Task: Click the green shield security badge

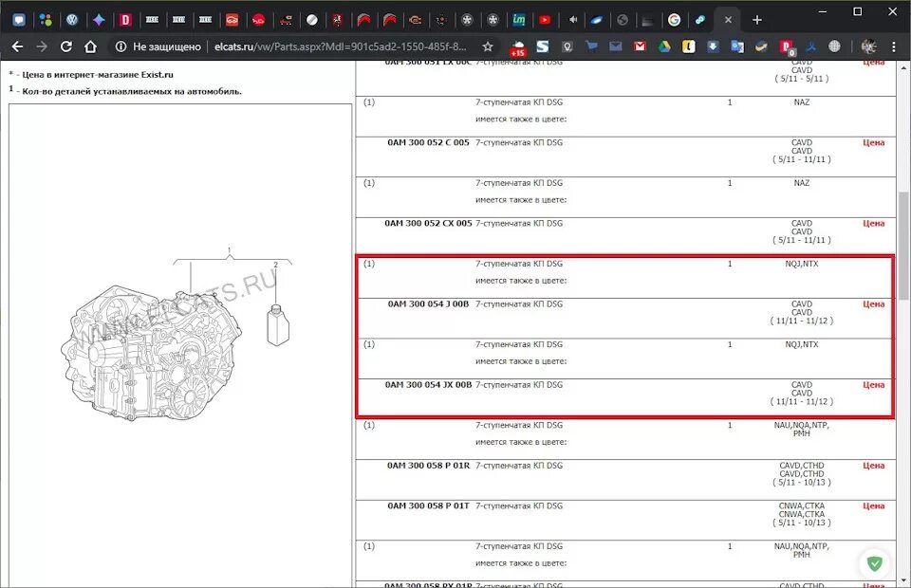Action: [874, 562]
